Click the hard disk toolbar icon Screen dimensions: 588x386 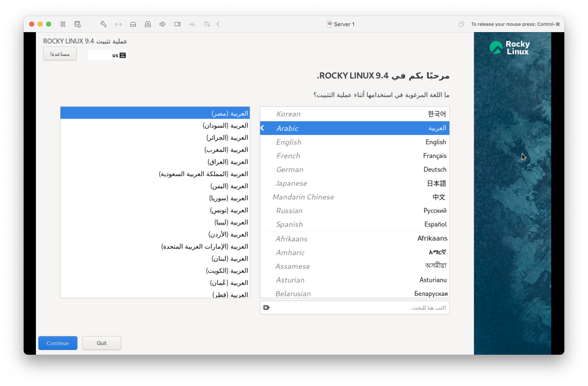133,24
